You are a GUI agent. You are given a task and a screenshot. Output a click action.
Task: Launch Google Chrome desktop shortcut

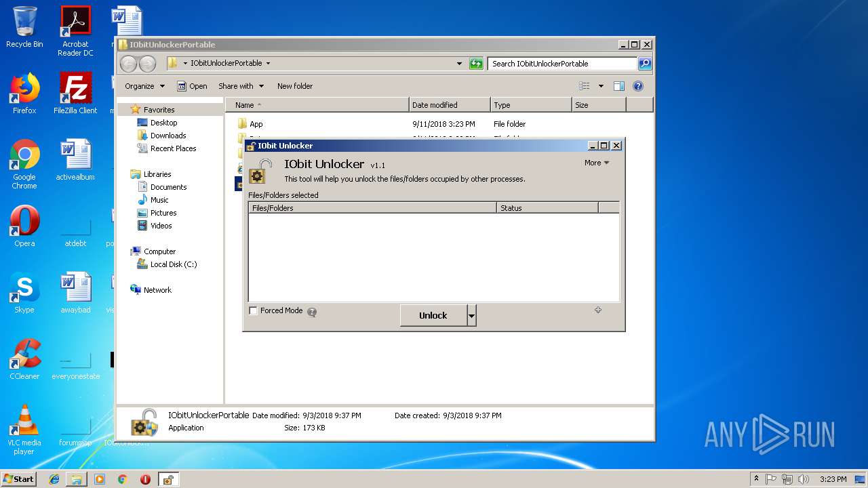coord(24,164)
